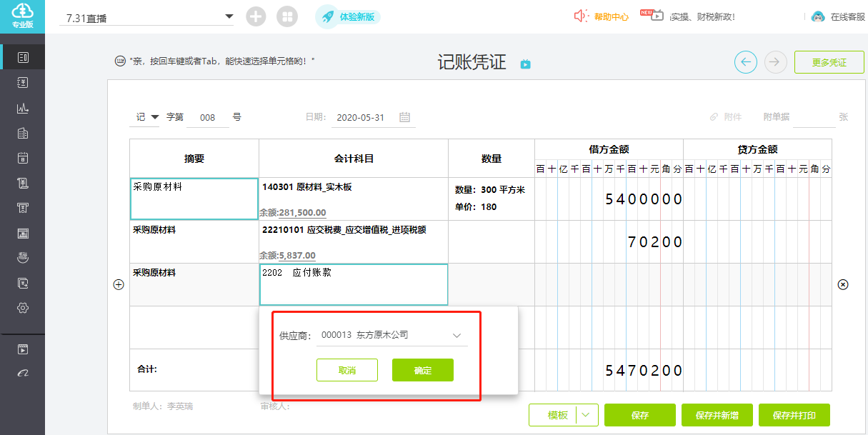Open the building sidebar icon
The image size is (868, 435).
22,133
